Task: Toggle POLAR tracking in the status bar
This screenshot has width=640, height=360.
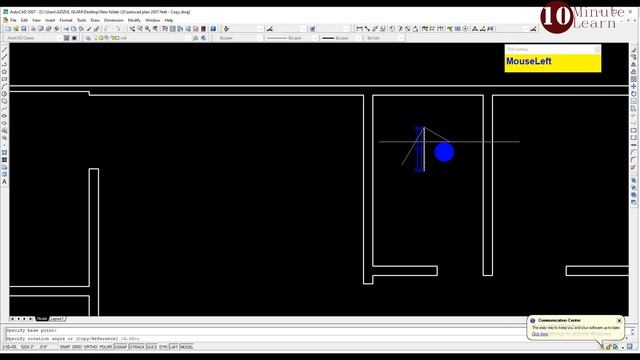Action: tap(105, 347)
